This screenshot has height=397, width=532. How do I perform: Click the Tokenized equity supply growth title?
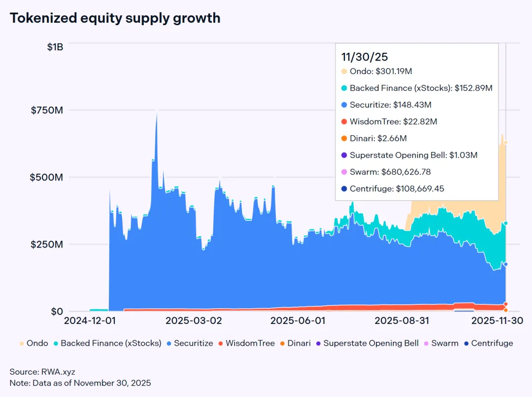click(x=115, y=18)
